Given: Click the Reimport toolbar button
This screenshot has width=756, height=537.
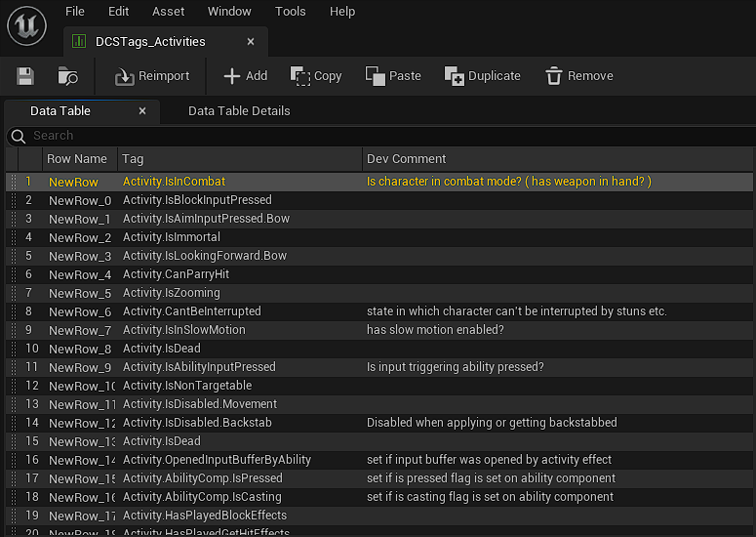Looking at the screenshot, I should click(152, 76).
